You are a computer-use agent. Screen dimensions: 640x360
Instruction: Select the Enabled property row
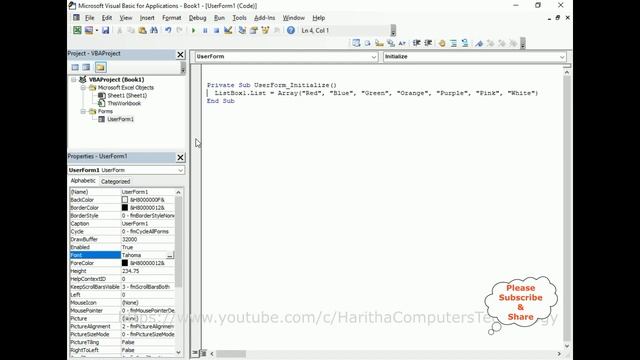122,247
